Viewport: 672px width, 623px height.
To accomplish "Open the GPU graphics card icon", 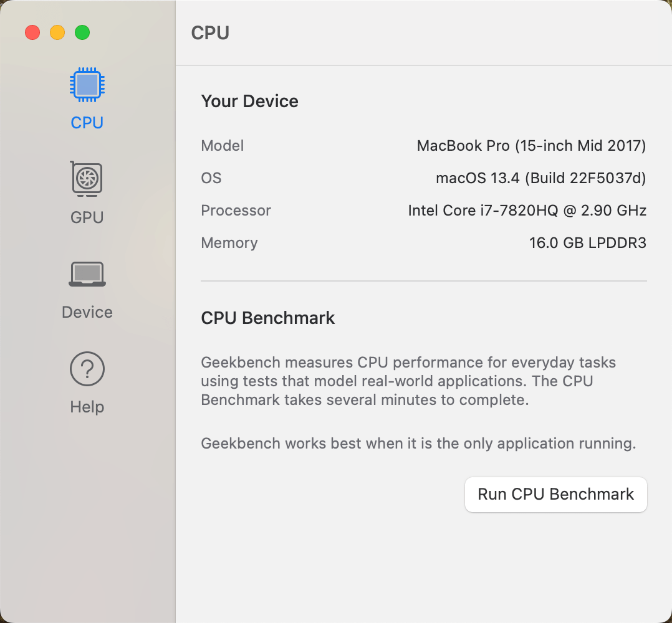I will 87,179.
